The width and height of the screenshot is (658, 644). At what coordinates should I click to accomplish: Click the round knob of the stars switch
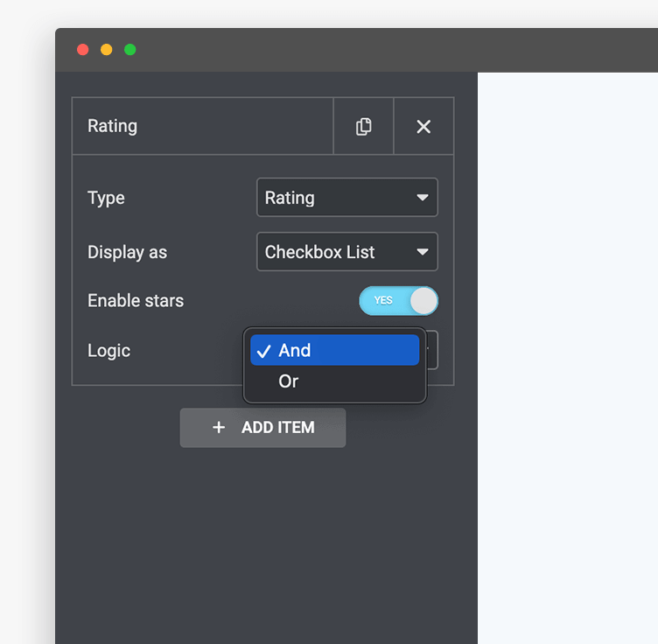[x=423, y=301]
